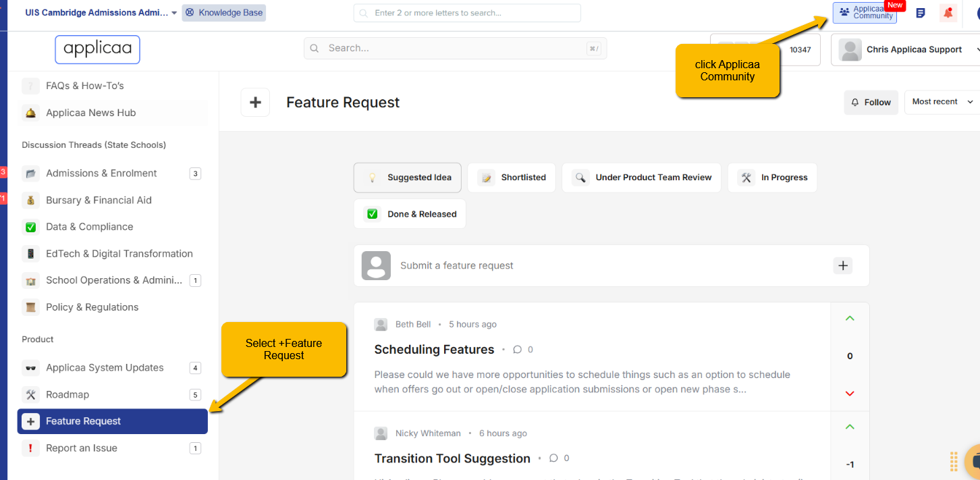This screenshot has width=980, height=480.
Task: Click the School Operations building icon
Action: click(x=30, y=281)
